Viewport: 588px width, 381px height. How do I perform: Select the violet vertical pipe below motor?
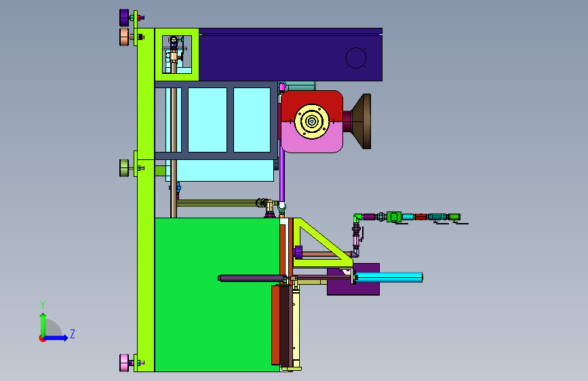click(x=282, y=178)
